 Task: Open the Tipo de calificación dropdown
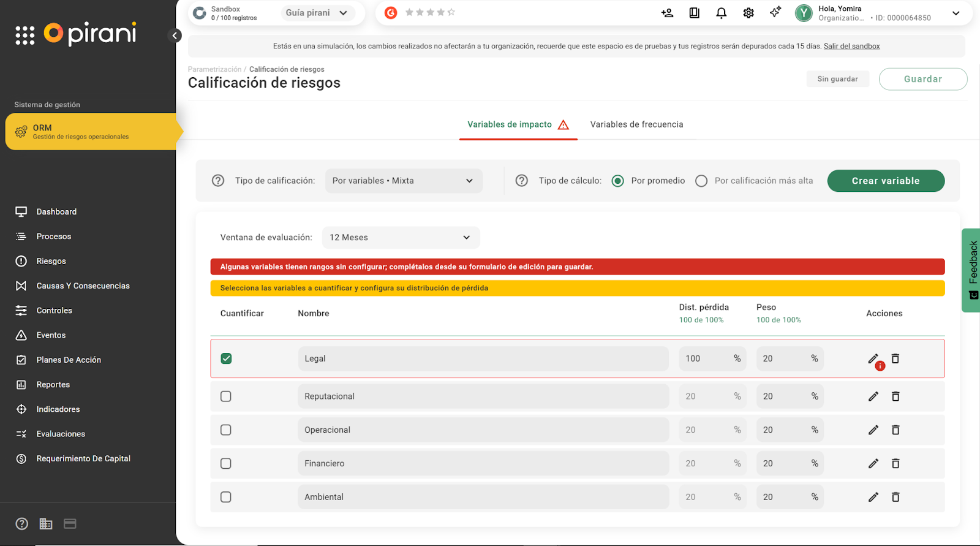(403, 181)
